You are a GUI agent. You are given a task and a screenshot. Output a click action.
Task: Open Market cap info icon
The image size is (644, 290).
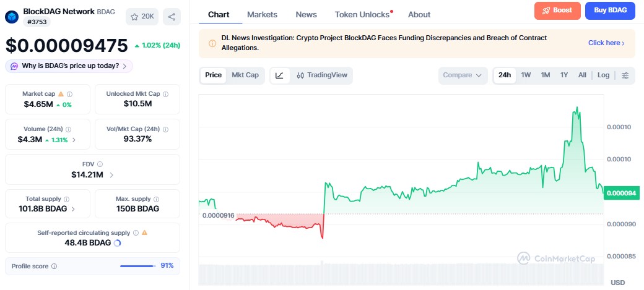click(70, 94)
